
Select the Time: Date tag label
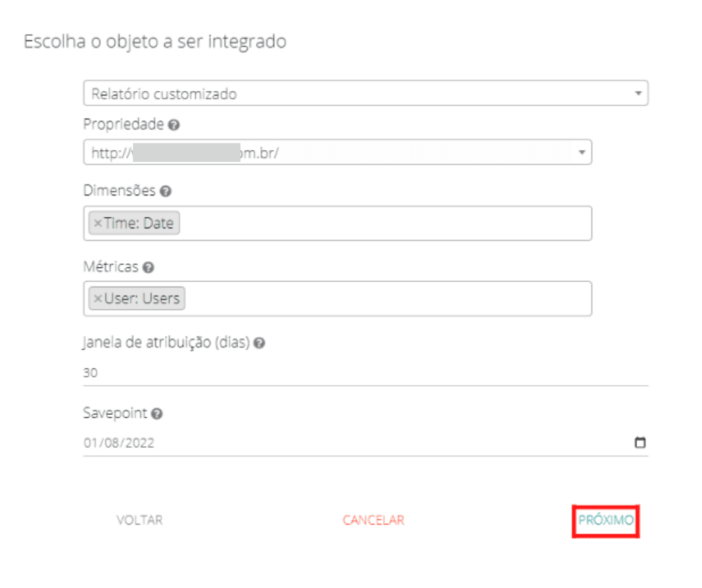click(x=139, y=223)
